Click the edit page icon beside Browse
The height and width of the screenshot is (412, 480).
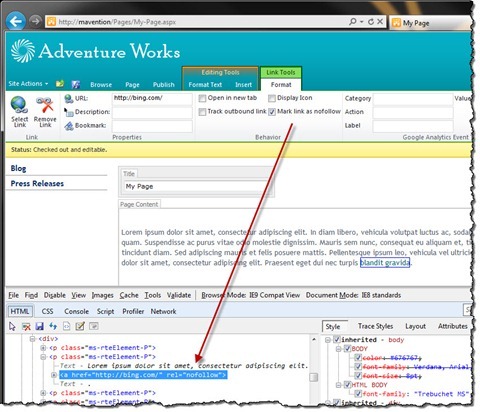(76, 84)
